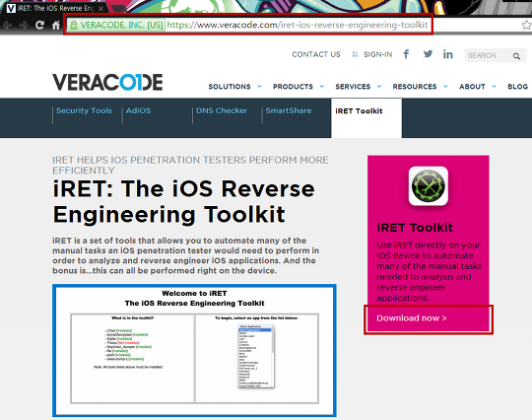This screenshot has width=532, height=420.
Task: Click the iRET Toolkit heading in pink panel
Action: [415, 228]
